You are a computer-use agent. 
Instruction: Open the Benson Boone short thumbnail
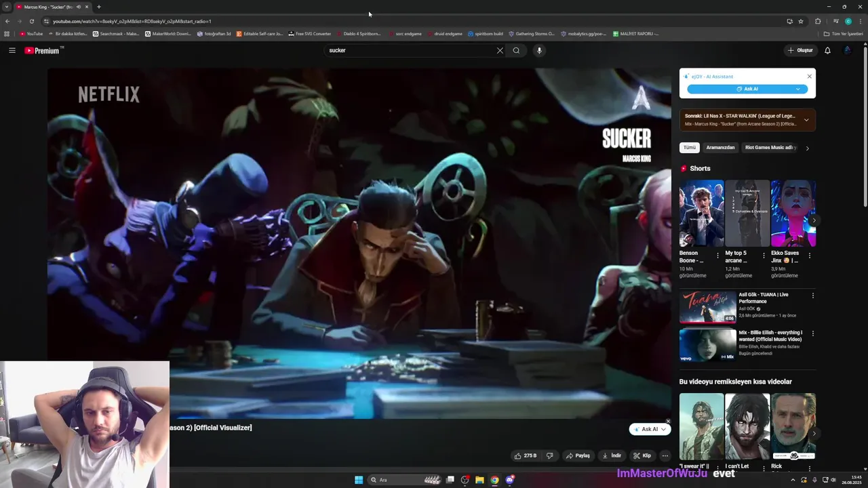click(x=702, y=213)
